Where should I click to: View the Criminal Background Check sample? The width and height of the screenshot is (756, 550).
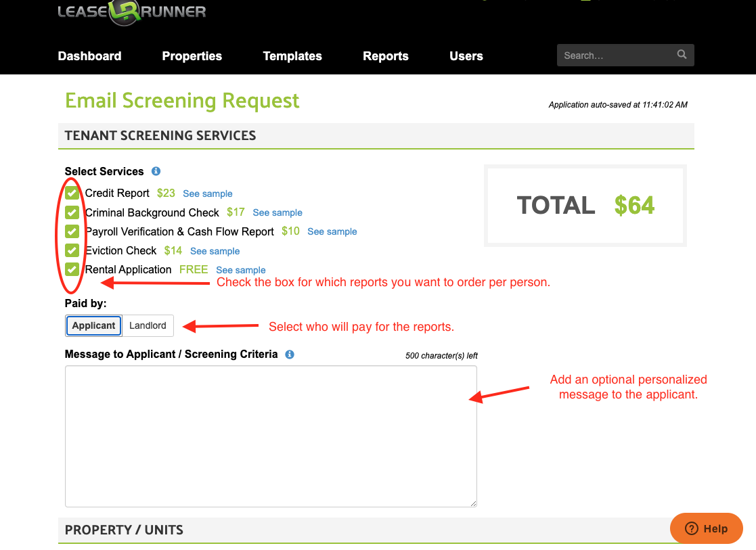click(x=277, y=212)
